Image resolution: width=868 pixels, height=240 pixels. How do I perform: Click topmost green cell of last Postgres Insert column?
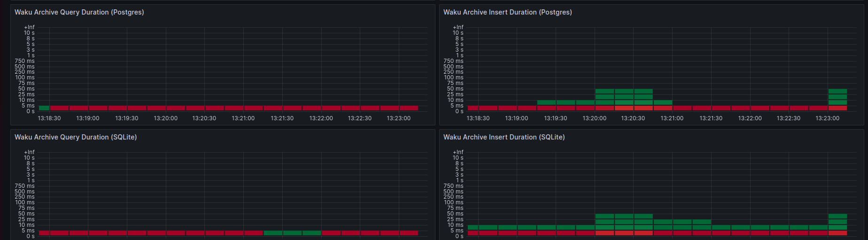click(x=837, y=92)
